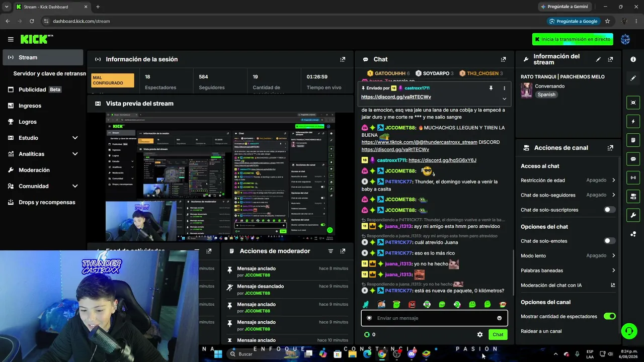Click Inicia la transmisión en directo button

click(x=573, y=39)
